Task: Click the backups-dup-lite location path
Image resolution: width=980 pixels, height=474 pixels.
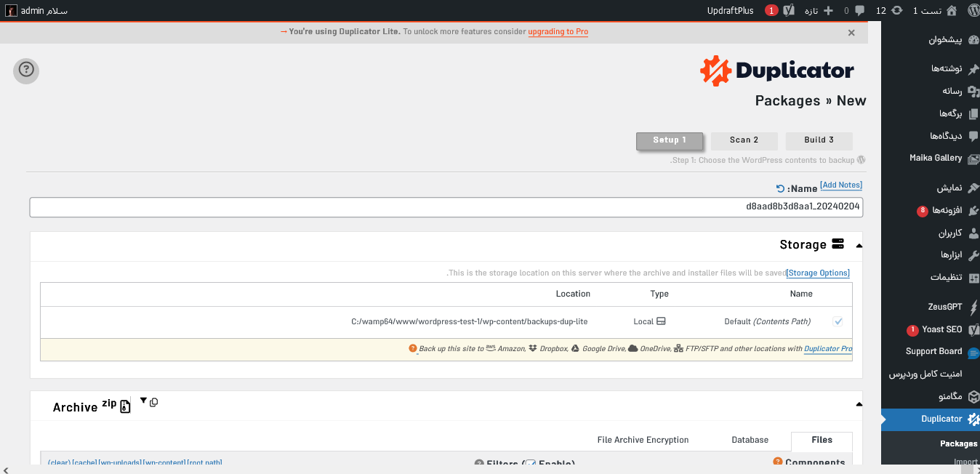Action: 469,321
